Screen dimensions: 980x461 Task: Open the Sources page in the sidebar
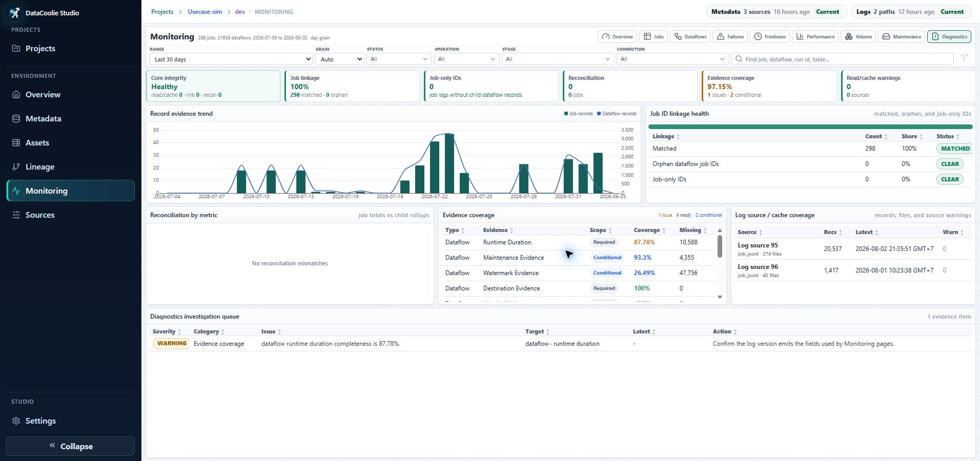point(70,215)
